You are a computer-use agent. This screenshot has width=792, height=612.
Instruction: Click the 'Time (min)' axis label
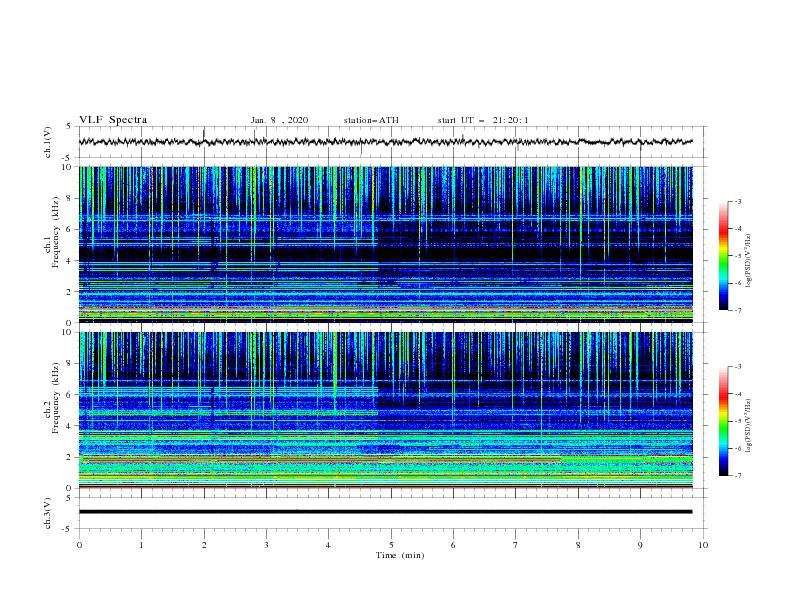pyautogui.click(x=400, y=555)
